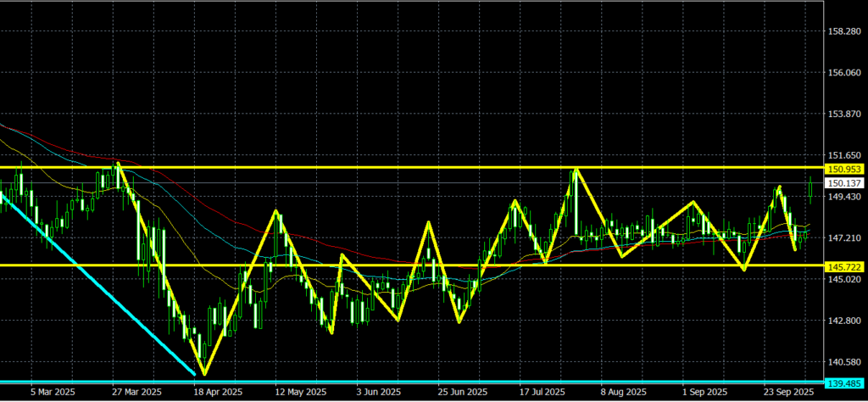This screenshot has height=402, width=868.
Task: Click the 23 Sep 2025 date label
Action: pyautogui.click(x=788, y=394)
